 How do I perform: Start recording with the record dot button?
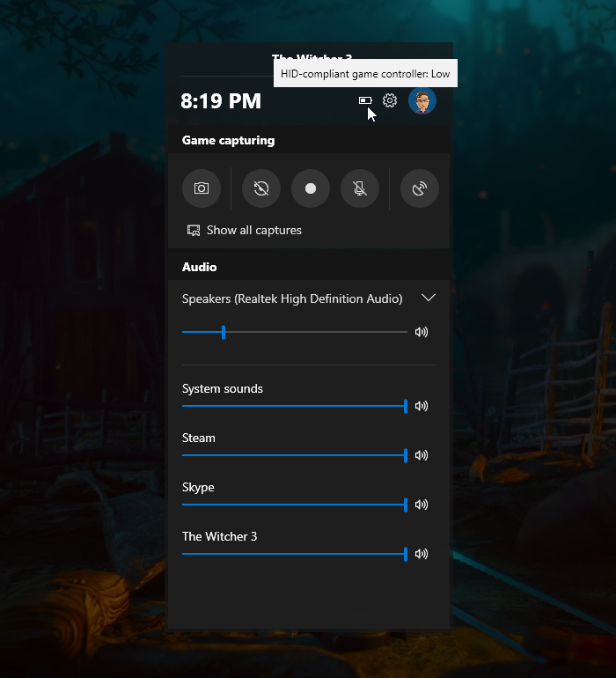pos(311,188)
